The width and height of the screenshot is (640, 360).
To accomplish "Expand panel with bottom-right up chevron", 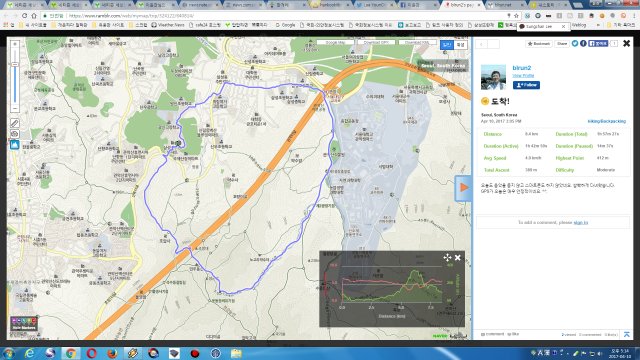I will pyautogui.click(x=627, y=334).
